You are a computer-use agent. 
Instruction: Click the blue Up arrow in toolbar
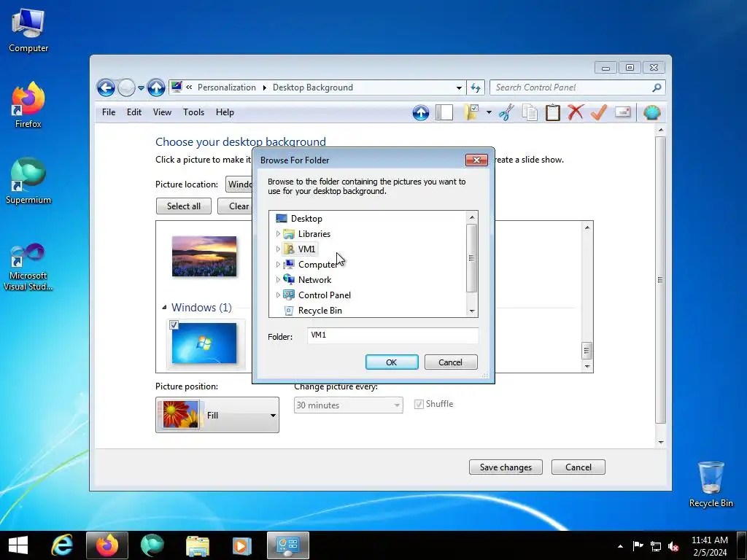pyautogui.click(x=421, y=113)
